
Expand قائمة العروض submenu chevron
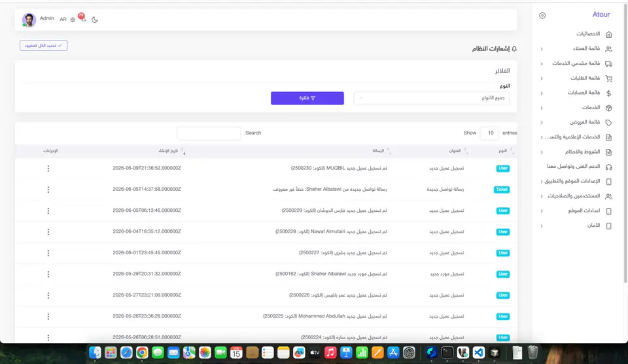tap(542, 122)
